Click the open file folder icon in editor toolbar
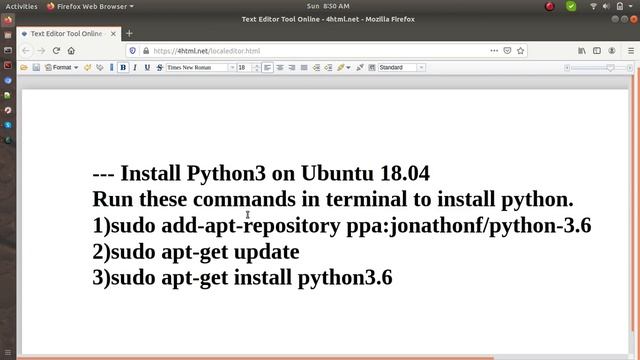This screenshot has width=640, height=360. (24, 67)
